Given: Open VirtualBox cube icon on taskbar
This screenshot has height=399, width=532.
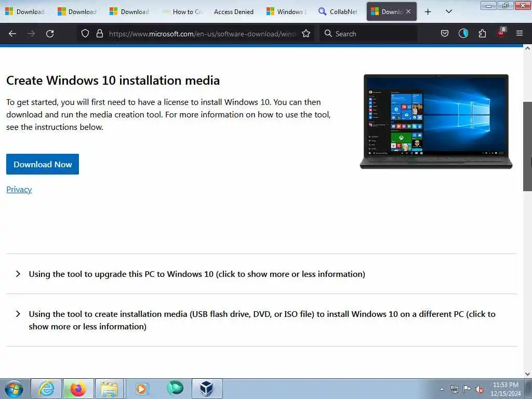Looking at the screenshot, I should [206, 389].
